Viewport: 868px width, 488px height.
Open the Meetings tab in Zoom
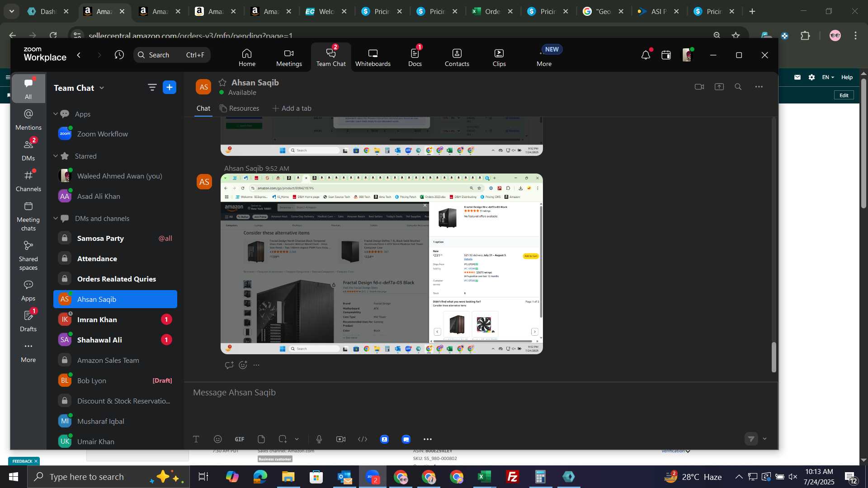click(289, 57)
